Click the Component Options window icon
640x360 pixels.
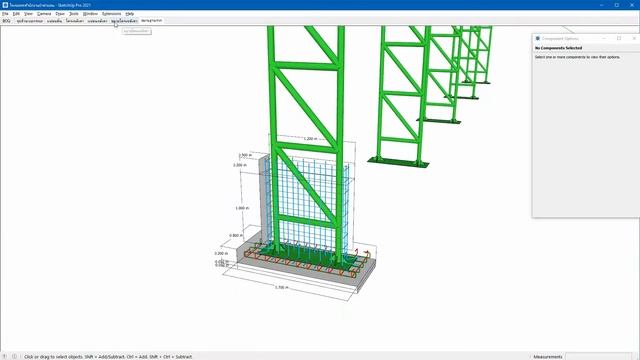click(538, 38)
